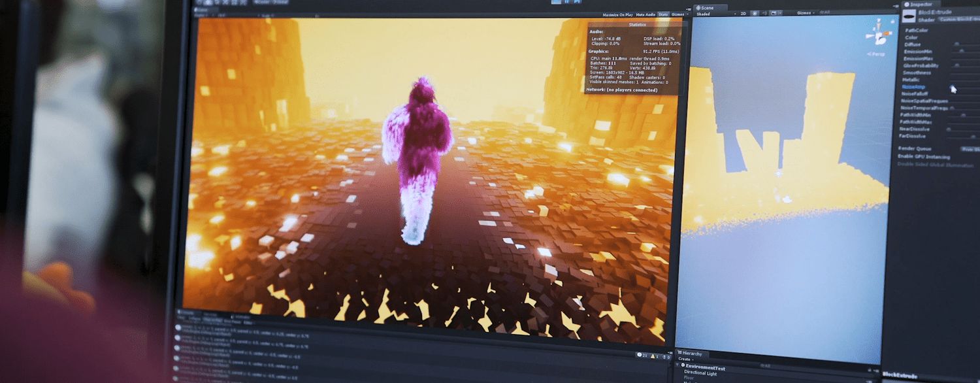Toggle the Persp projection label
The image size is (980, 383).
click(x=875, y=54)
